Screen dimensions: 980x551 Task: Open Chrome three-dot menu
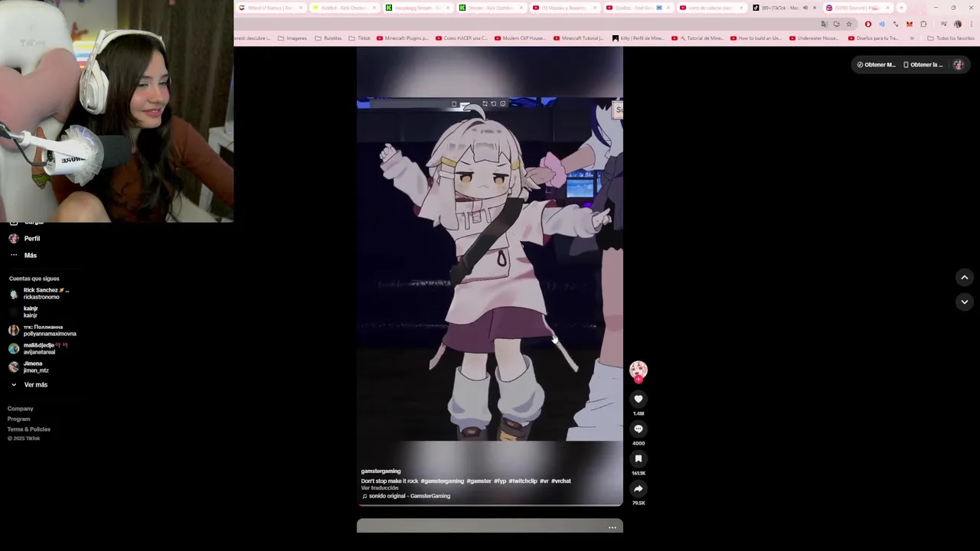(x=972, y=24)
